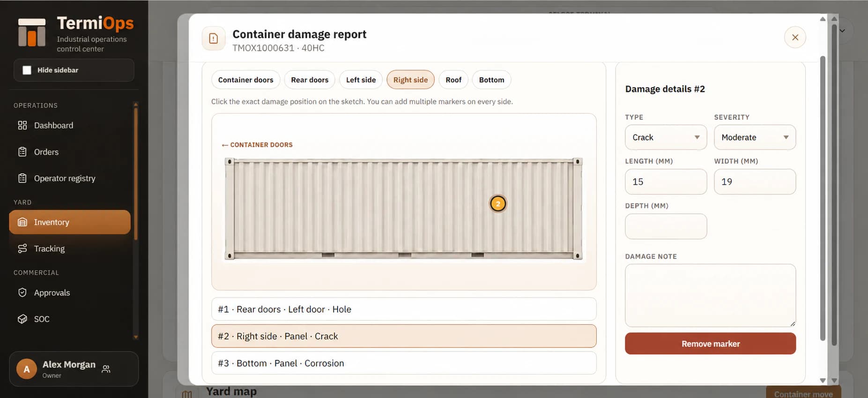Open the Severity dropdown
The width and height of the screenshot is (868, 398).
click(x=755, y=137)
